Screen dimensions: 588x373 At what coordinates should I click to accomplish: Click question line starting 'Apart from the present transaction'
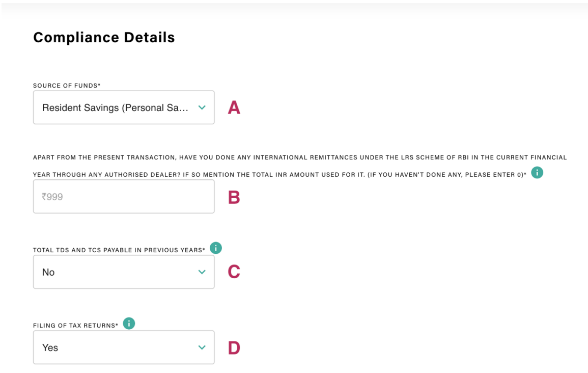tap(300, 157)
